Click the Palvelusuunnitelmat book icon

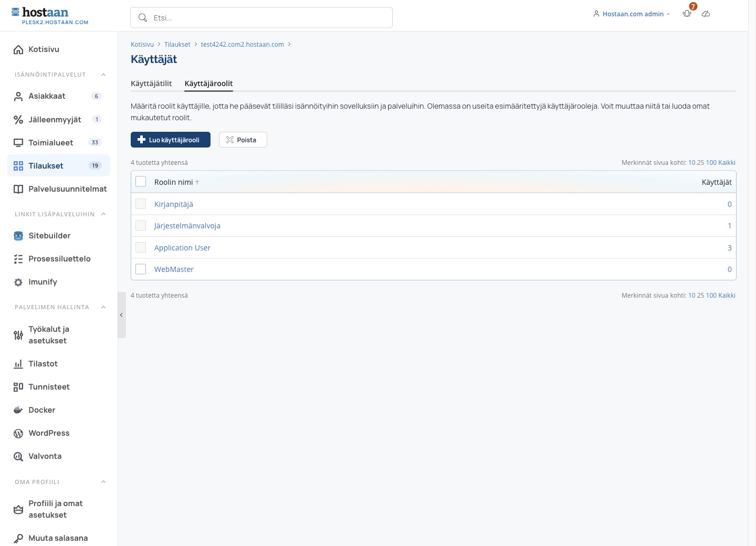(x=18, y=189)
